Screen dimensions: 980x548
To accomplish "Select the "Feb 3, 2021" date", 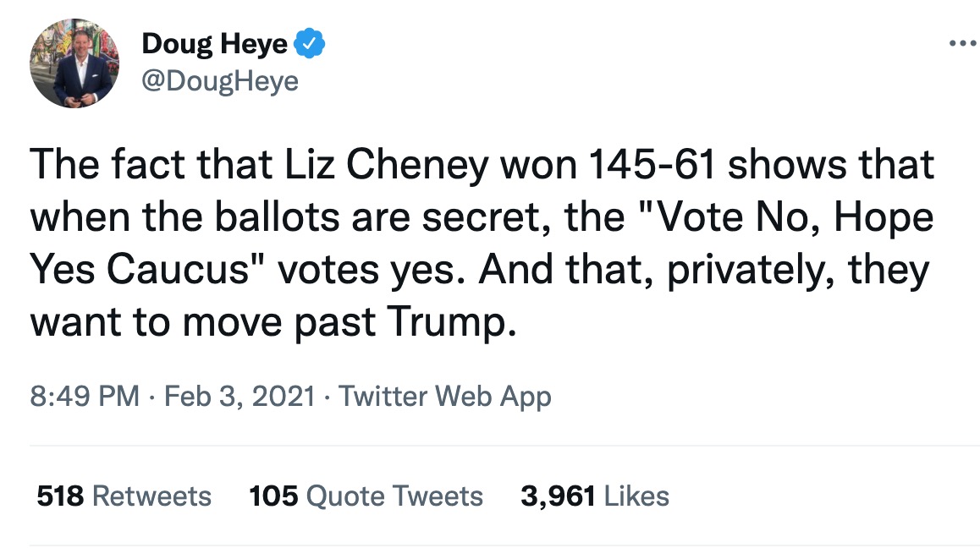I will 239,396.
